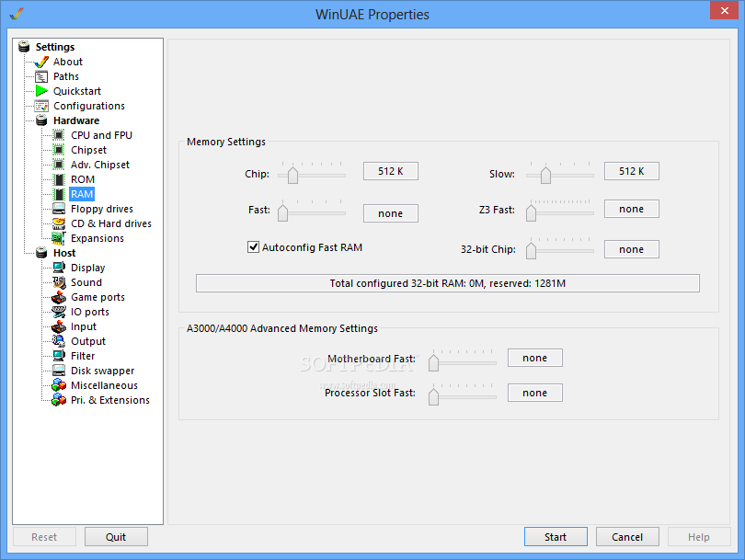
Task: Select CD & Hard drives entry
Action: (x=111, y=223)
